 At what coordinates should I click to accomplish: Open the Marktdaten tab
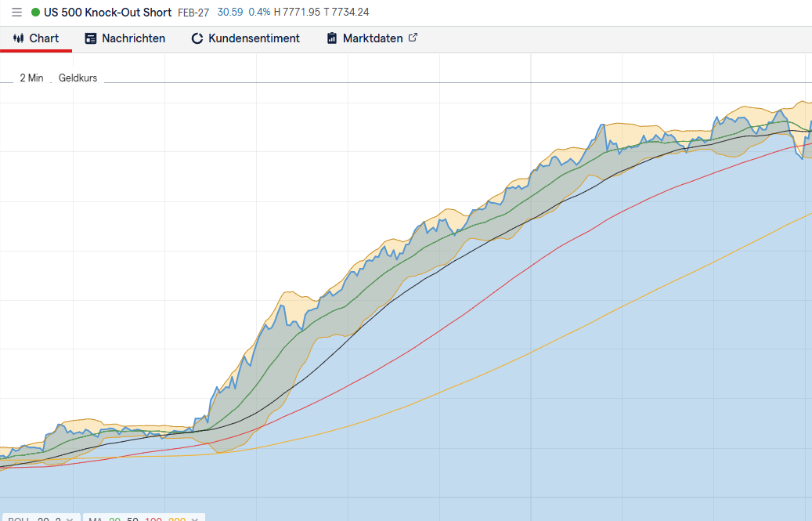click(x=372, y=38)
